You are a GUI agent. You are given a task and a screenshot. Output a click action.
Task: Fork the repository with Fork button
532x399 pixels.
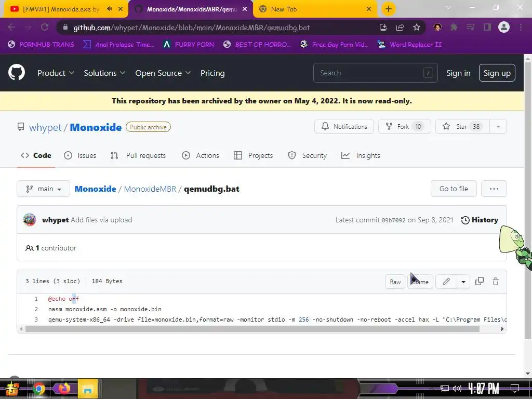[404, 127]
